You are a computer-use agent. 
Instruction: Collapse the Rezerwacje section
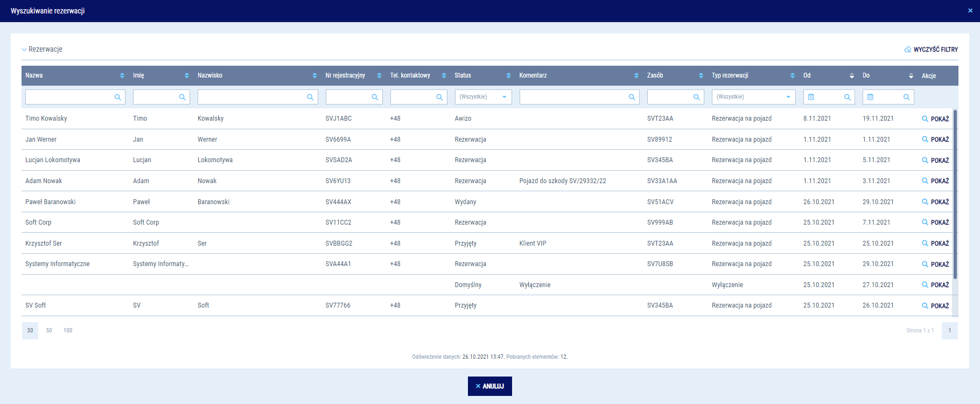[x=24, y=50]
